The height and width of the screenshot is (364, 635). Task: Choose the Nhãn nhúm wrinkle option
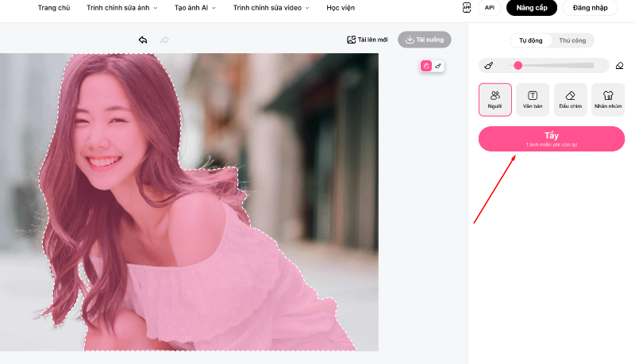(608, 100)
